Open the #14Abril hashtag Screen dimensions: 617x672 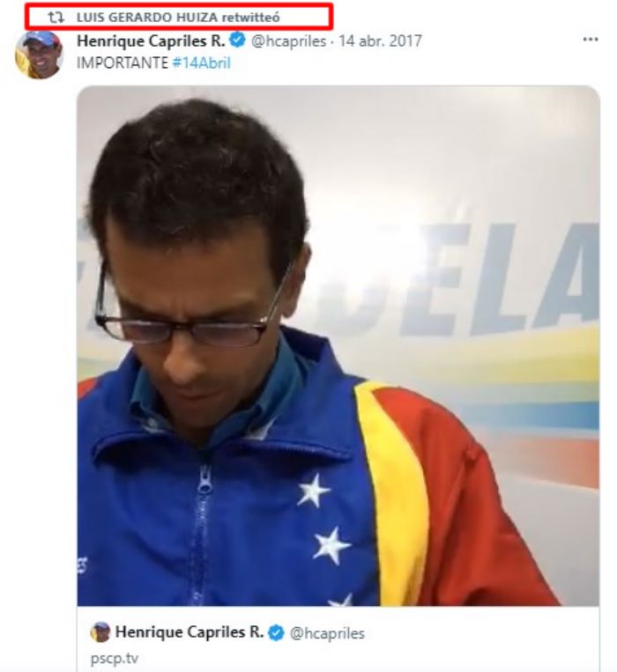click(202, 63)
